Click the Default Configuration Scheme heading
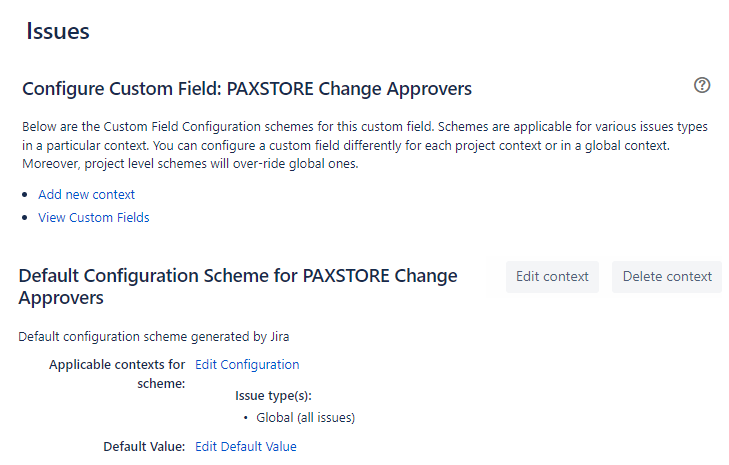The width and height of the screenshot is (729, 465). click(x=238, y=286)
